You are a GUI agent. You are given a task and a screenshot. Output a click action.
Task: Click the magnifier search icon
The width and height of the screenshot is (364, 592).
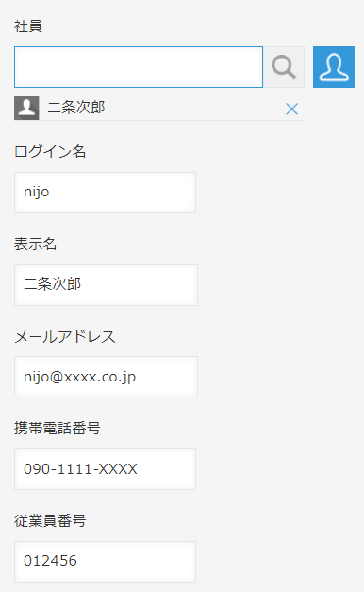coord(284,67)
